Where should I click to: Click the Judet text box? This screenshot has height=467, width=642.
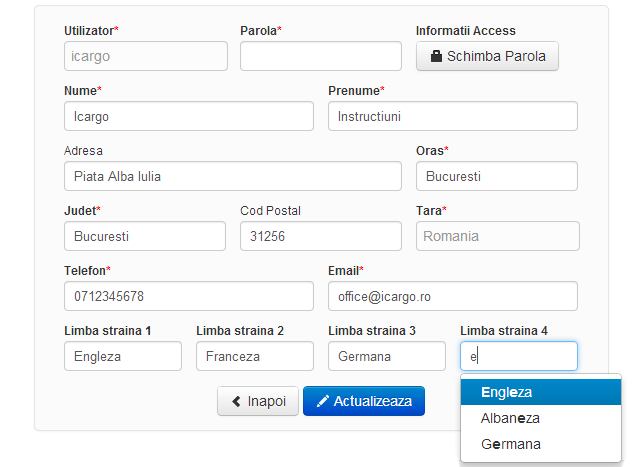(144, 236)
